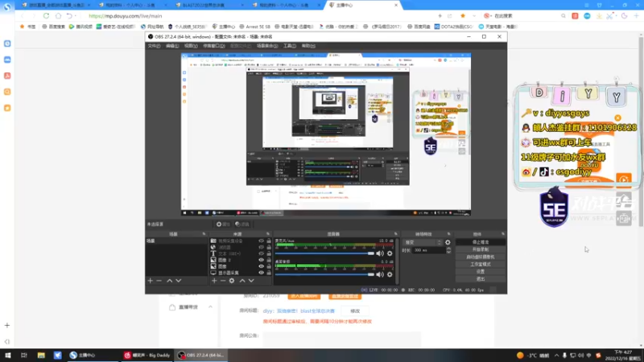Open OBS 设置 settings button
The height and width of the screenshot is (362, 644).
(481, 272)
